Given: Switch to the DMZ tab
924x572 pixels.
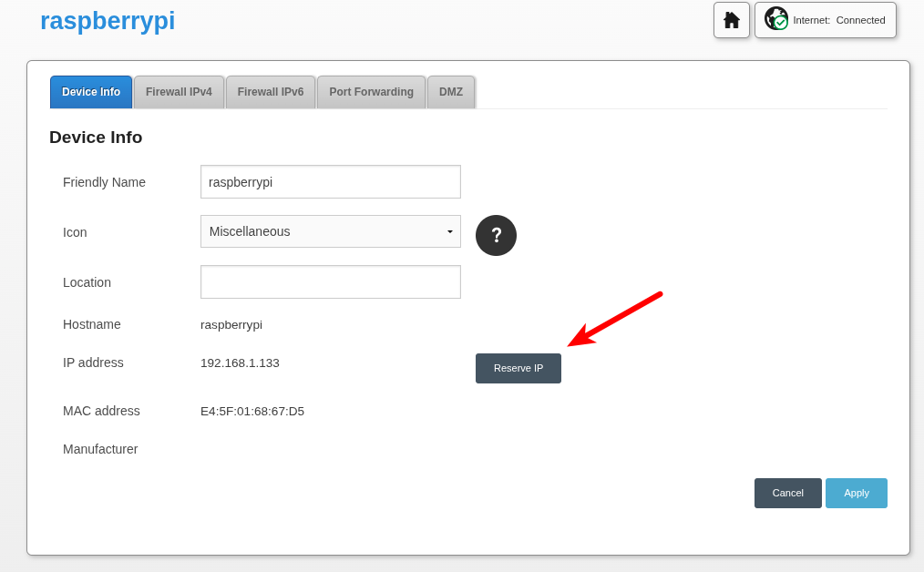Looking at the screenshot, I should [x=451, y=92].
